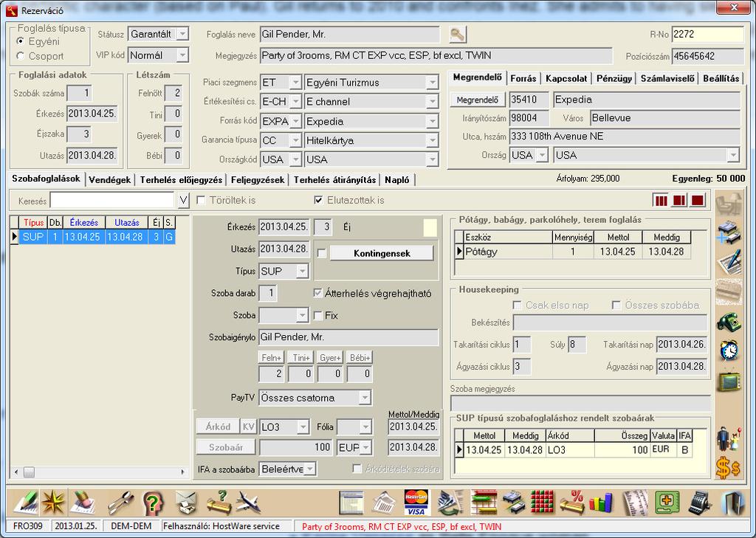Expand the PayTV Összes csatorna dropdown

[x=365, y=398]
